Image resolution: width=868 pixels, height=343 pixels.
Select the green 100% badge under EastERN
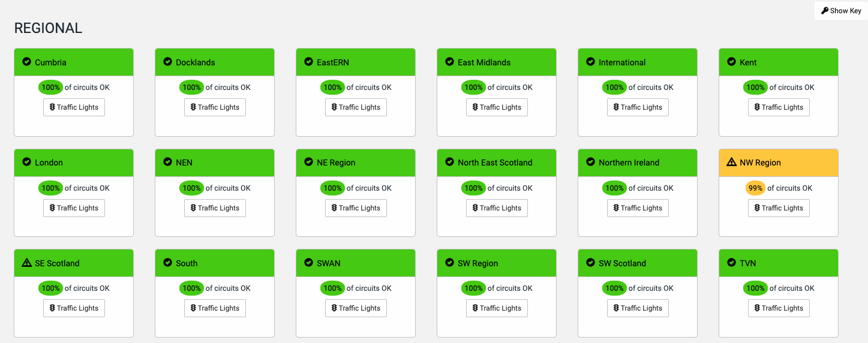[332, 88]
